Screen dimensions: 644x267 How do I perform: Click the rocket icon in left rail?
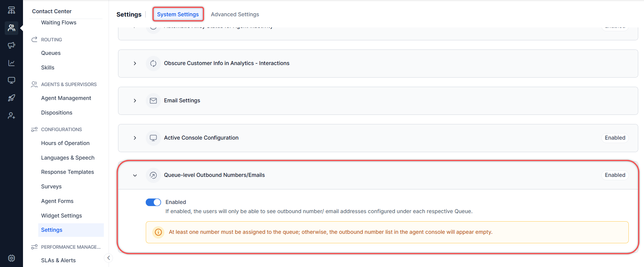point(11,98)
